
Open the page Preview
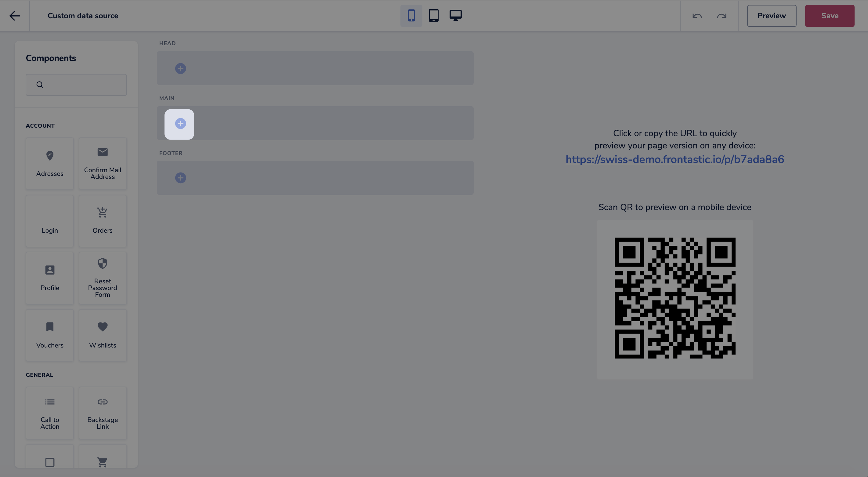click(x=772, y=16)
